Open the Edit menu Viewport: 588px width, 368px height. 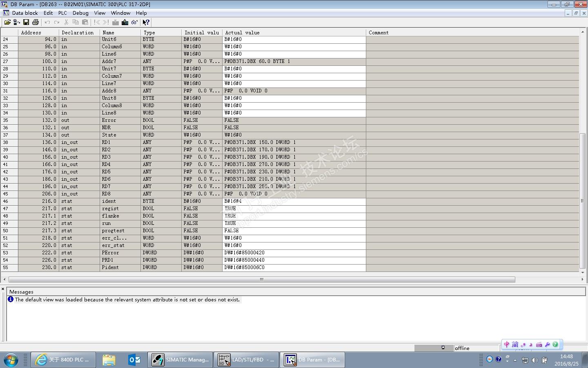[x=48, y=13]
